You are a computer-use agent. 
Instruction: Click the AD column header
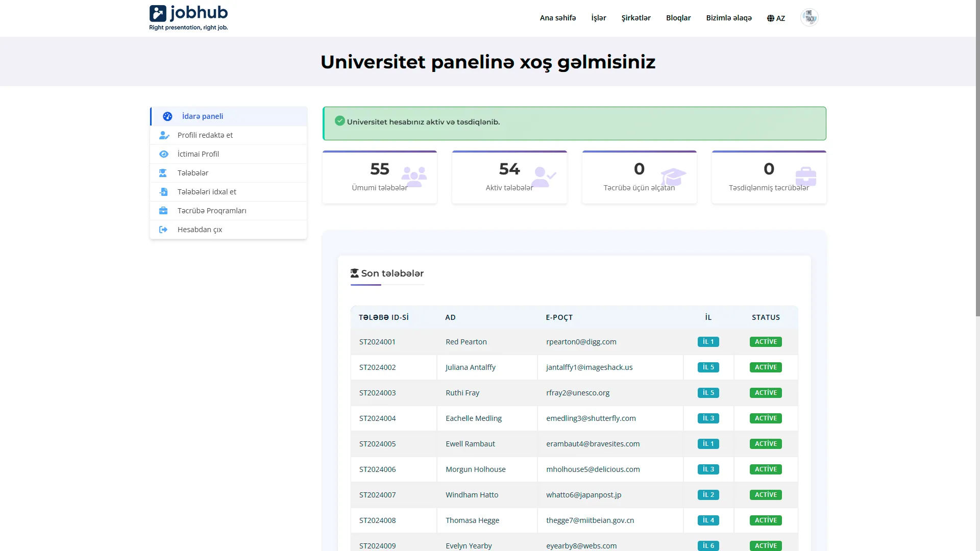[x=450, y=317]
